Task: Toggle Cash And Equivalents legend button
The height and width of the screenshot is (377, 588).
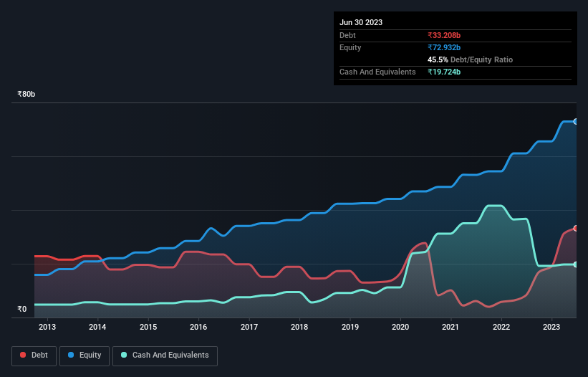Action: (165, 355)
